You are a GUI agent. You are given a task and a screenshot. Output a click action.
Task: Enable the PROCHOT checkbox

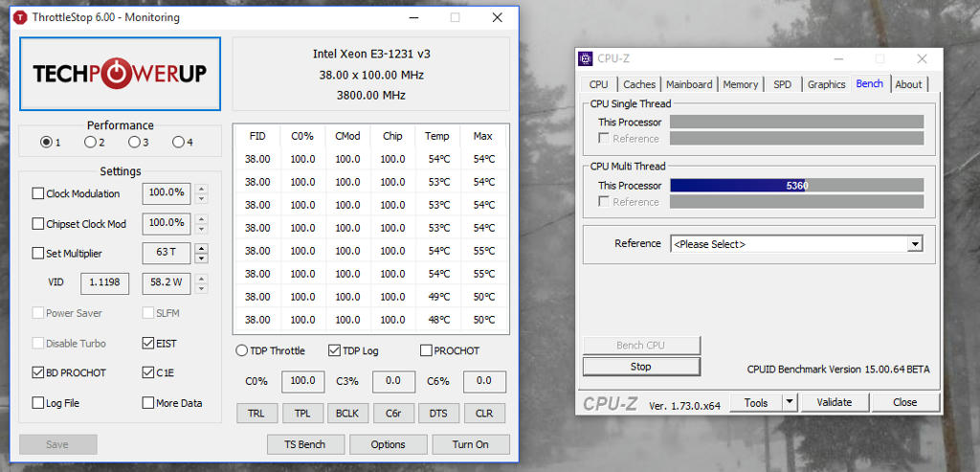pyautogui.click(x=426, y=350)
